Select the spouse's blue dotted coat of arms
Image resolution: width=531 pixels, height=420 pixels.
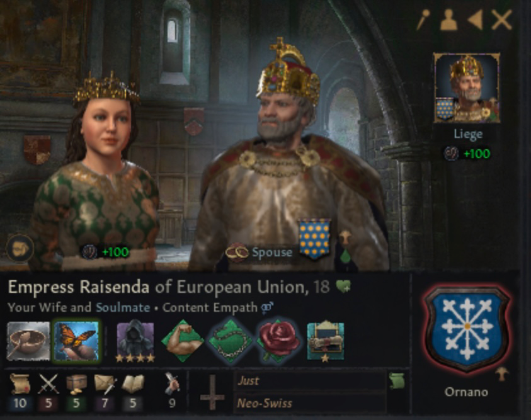pos(314,239)
